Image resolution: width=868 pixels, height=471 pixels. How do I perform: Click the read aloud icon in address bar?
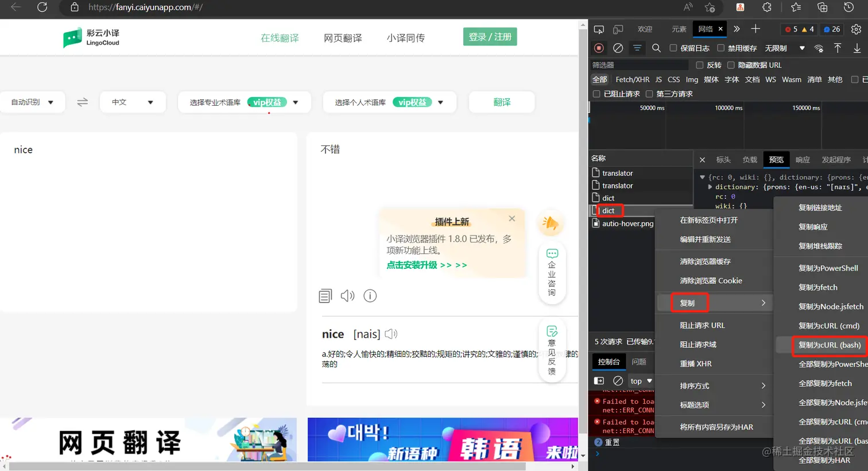(688, 7)
